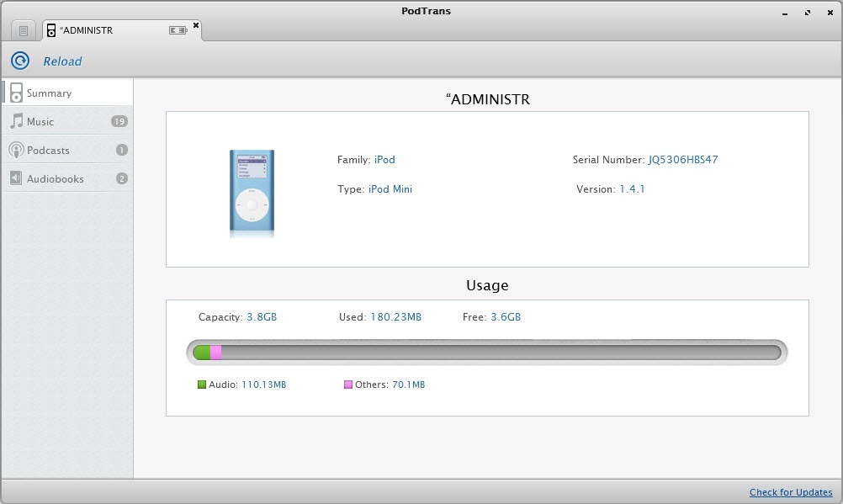Open the library list icon tab
This screenshot has height=504, width=843.
point(24,30)
